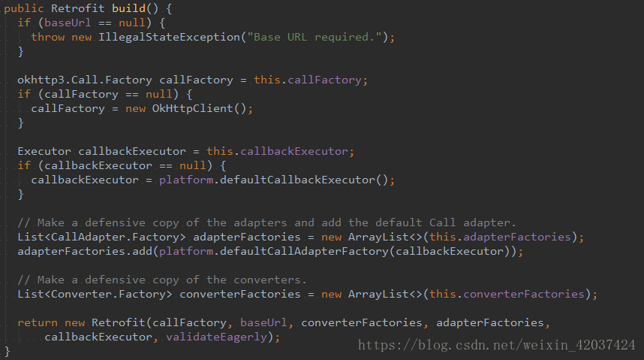Screen dimensions: 644x360
Task: Click this.callbackExecutor field reference
Action: pyautogui.click(x=277, y=151)
